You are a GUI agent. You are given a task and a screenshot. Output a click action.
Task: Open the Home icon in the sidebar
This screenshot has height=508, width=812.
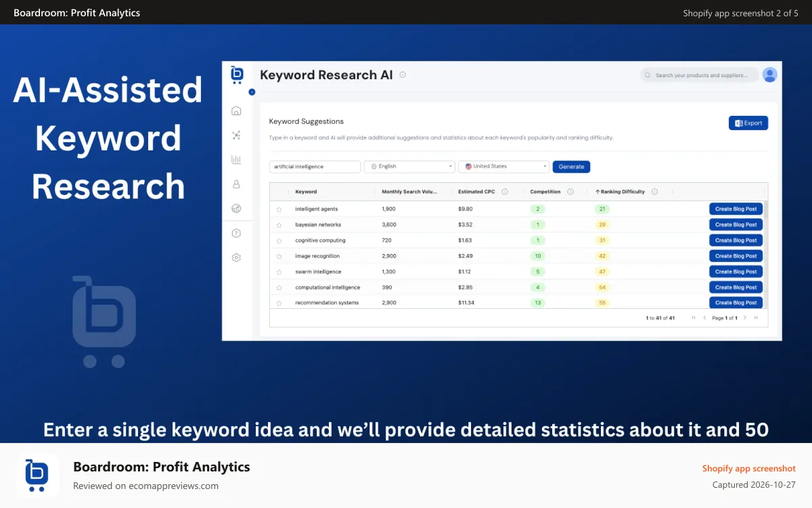pyautogui.click(x=236, y=110)
